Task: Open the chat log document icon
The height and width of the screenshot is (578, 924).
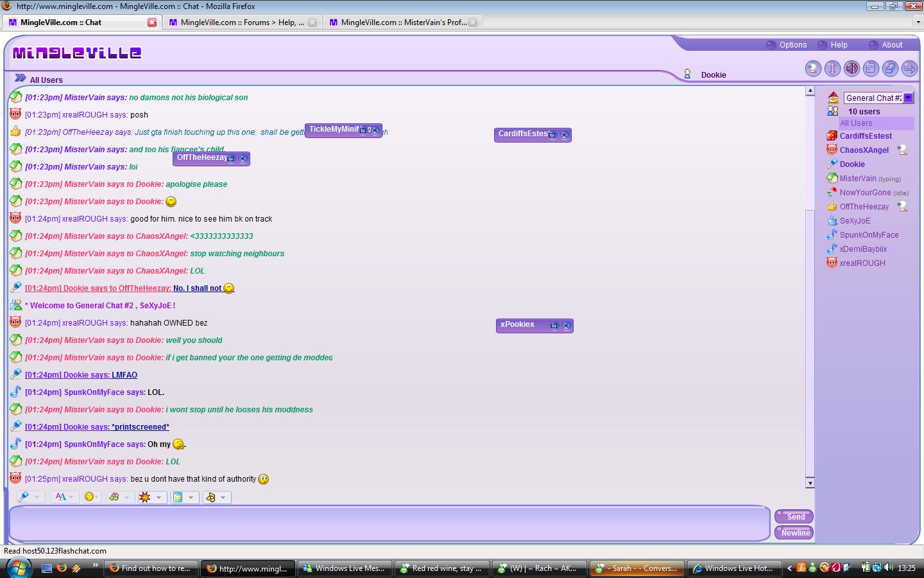Action: (x=871, y=68)
